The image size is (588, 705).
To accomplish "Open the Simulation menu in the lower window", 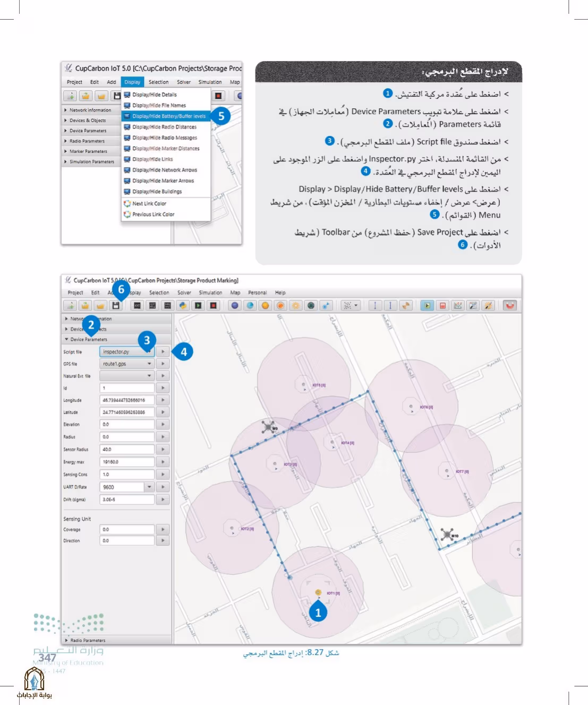I will 210,293.
